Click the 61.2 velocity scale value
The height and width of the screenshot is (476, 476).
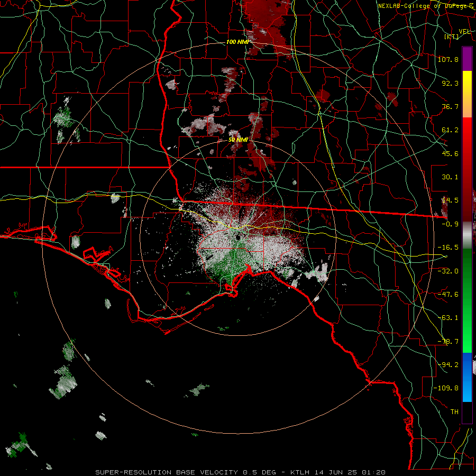450,130
